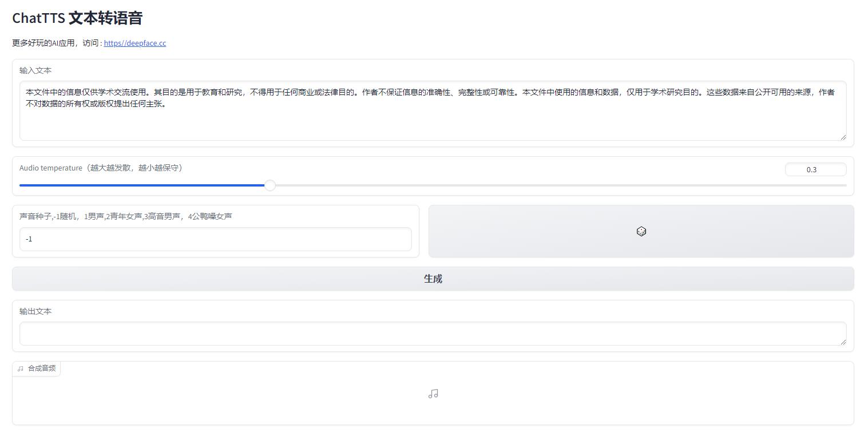Focus the 输出文本 output text box

[x=433, y=334]
